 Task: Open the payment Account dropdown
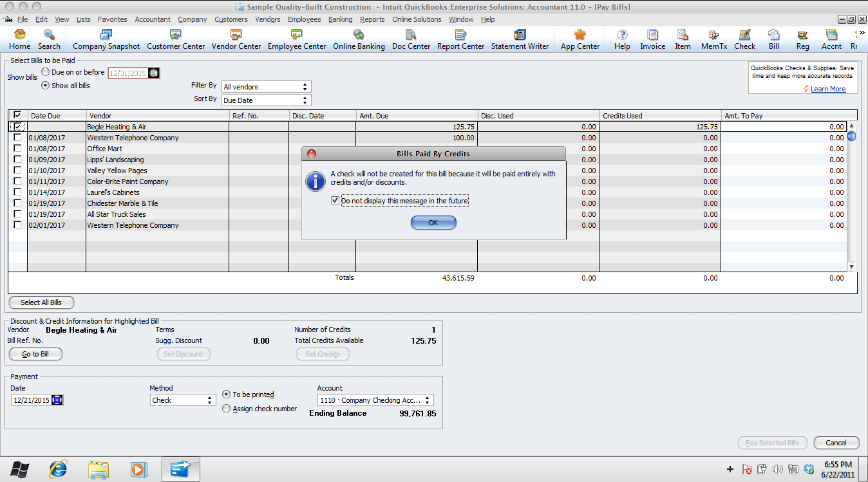tap(375, 400)
